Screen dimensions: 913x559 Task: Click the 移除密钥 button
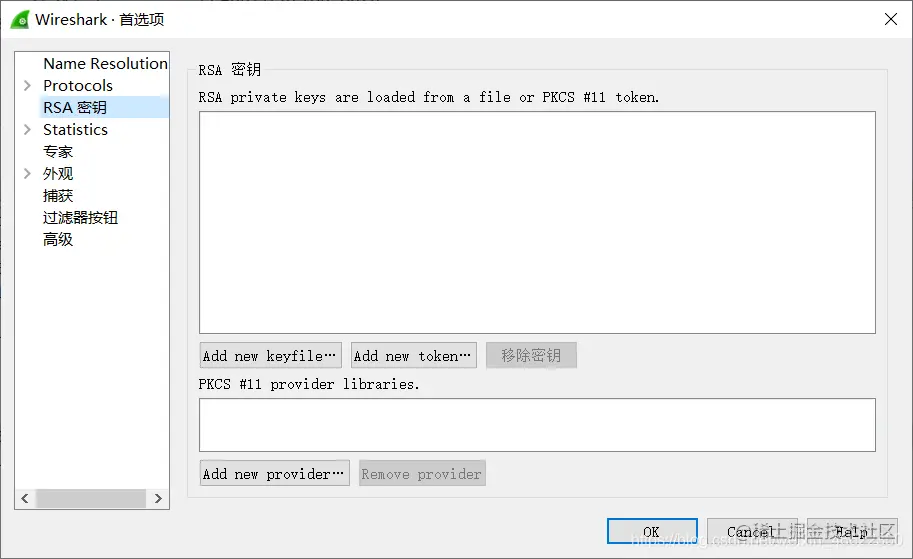click(x=531, y=355)
